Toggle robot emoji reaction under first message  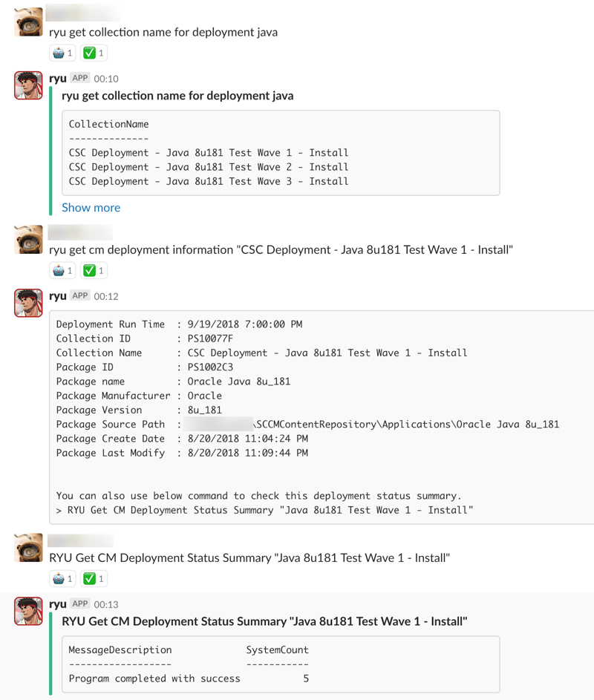pyautogui.click(x=62, y=53)
